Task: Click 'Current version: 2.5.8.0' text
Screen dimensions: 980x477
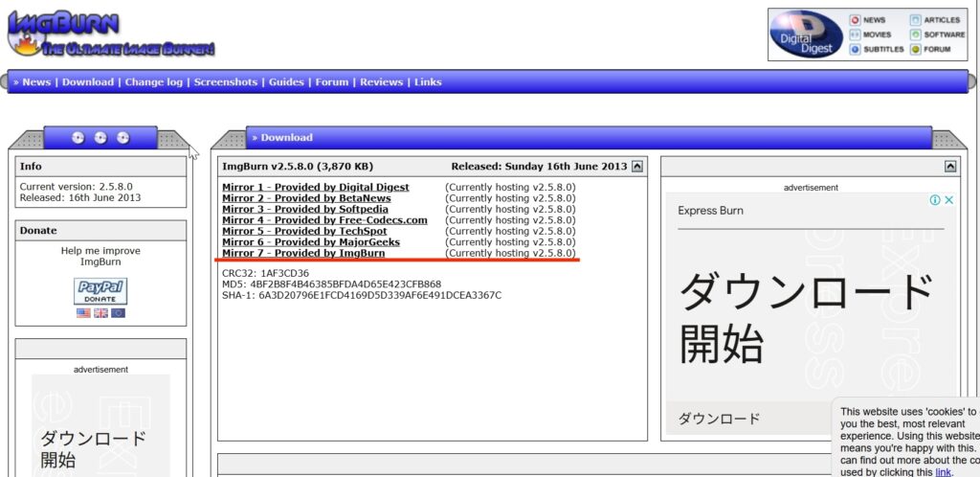Action: 77,187
